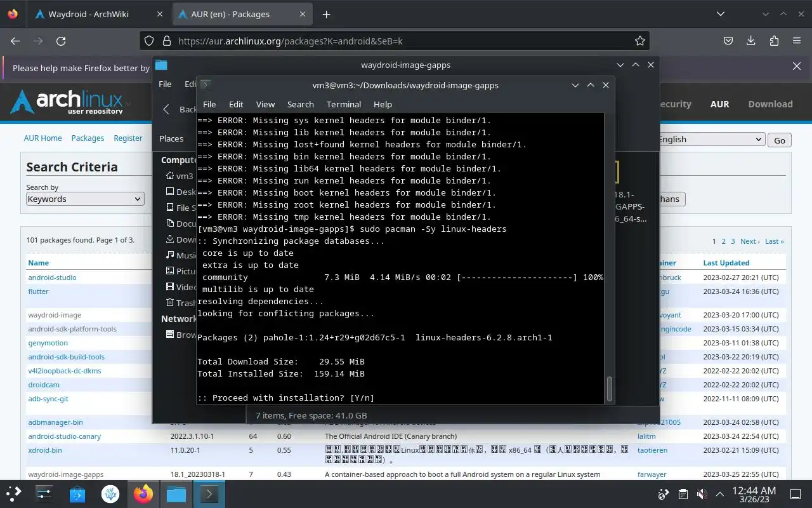
Task: Open terminal Edit menu
Action: pos(236,104)
